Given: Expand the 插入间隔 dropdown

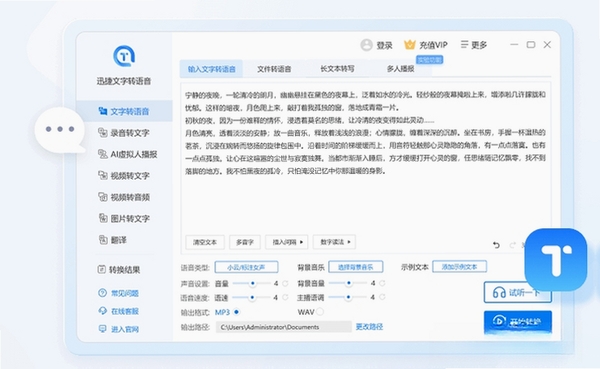Looking at the screenshot, I should (x=287, y=242).
